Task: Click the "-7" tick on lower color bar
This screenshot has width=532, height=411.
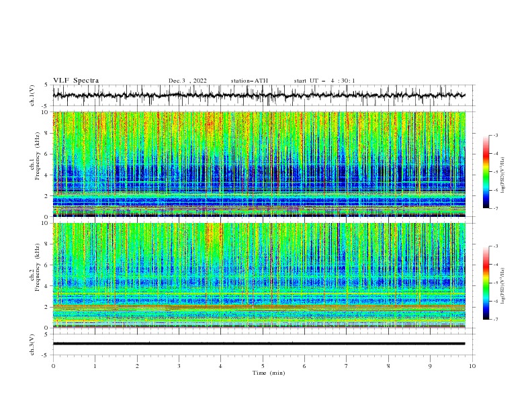Action: tap(495, 319)
